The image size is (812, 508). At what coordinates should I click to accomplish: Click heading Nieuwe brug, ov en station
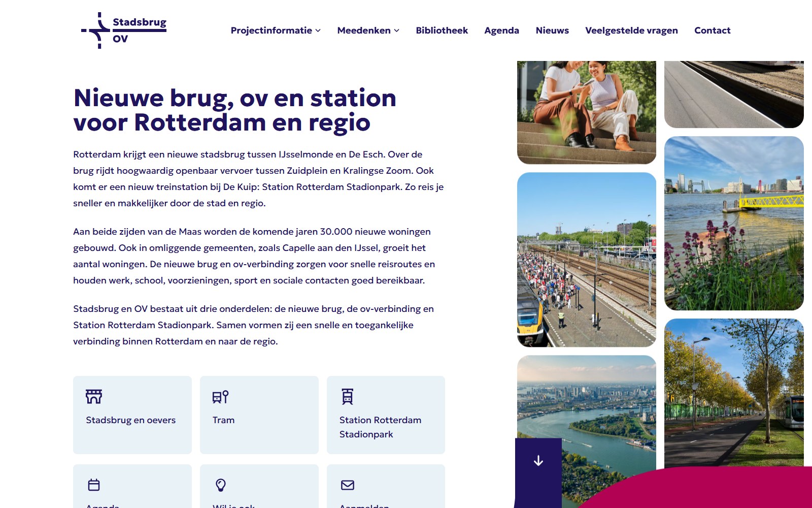(234, 110)
